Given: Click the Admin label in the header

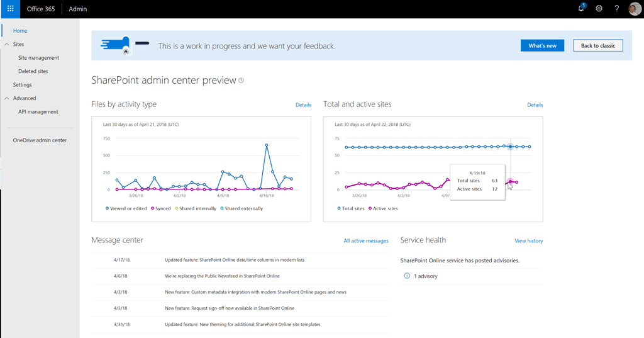Looking at the screenshot, I should 77,9.
